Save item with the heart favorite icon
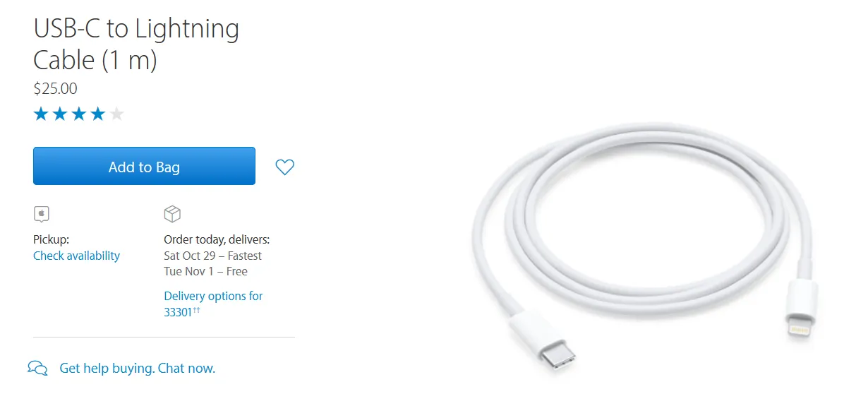This screenshot has width=868, height=418. (x=284, y=167)
